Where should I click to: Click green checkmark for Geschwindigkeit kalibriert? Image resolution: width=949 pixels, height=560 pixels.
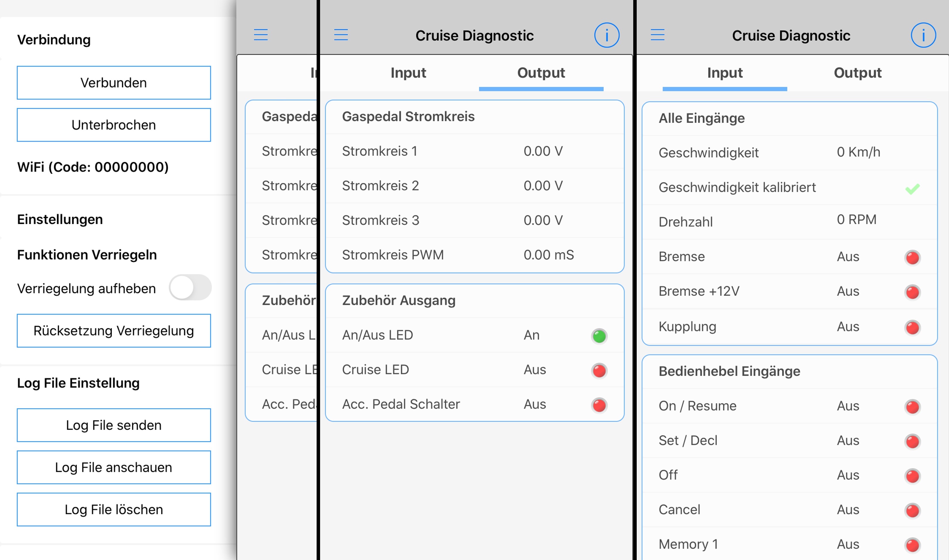tap(912, 188)
